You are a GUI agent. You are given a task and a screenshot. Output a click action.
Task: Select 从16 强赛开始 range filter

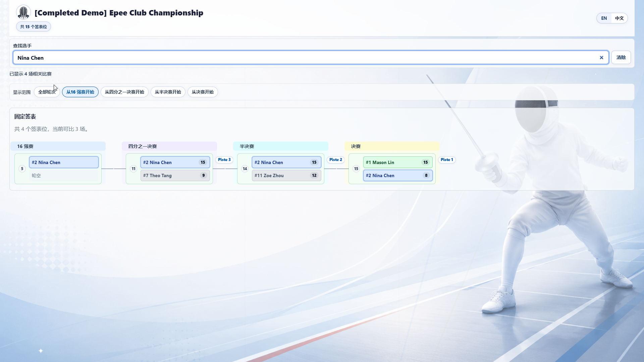tap(80, 92)
